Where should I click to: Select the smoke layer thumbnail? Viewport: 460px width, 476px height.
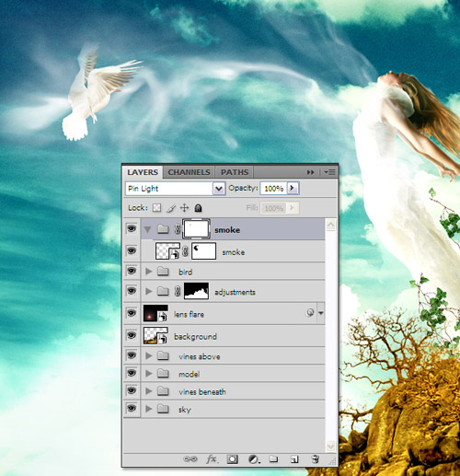coord(167,251)
